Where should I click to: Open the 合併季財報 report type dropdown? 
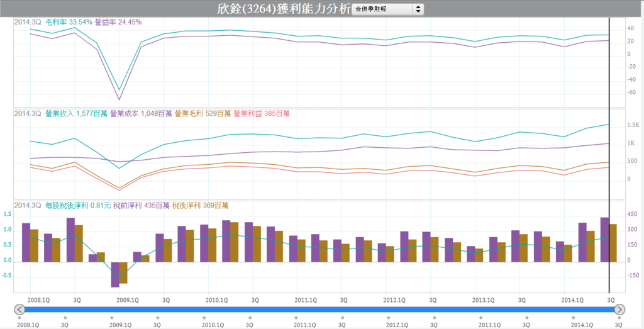[387, 9]
